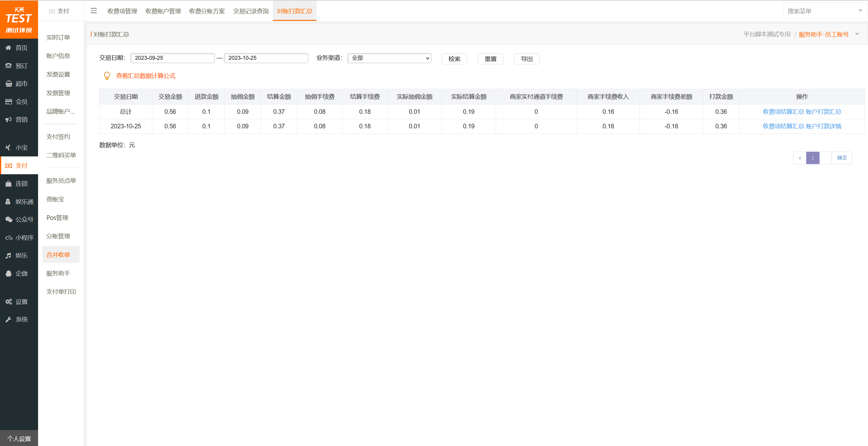
Task: Click the KK TEST 测试环境 logo
Action: click(19, 20)
